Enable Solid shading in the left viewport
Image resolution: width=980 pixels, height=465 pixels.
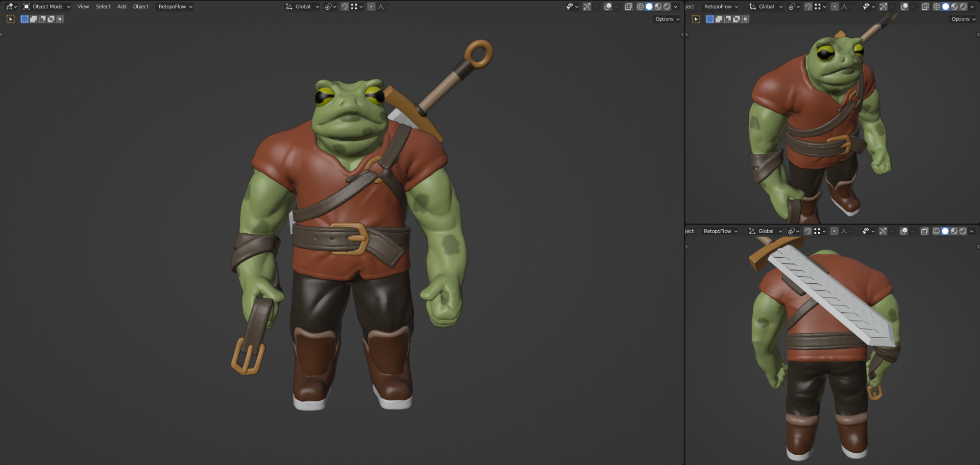pos(649,6)
